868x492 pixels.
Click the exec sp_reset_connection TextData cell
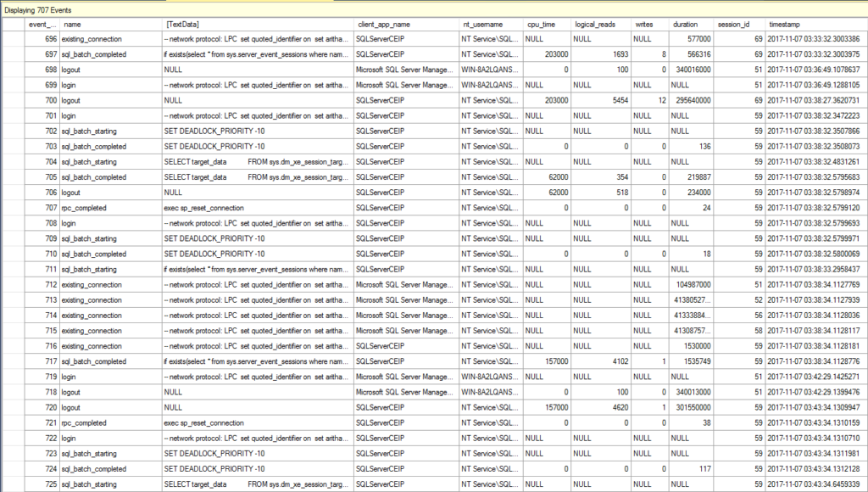coord(212,207)
